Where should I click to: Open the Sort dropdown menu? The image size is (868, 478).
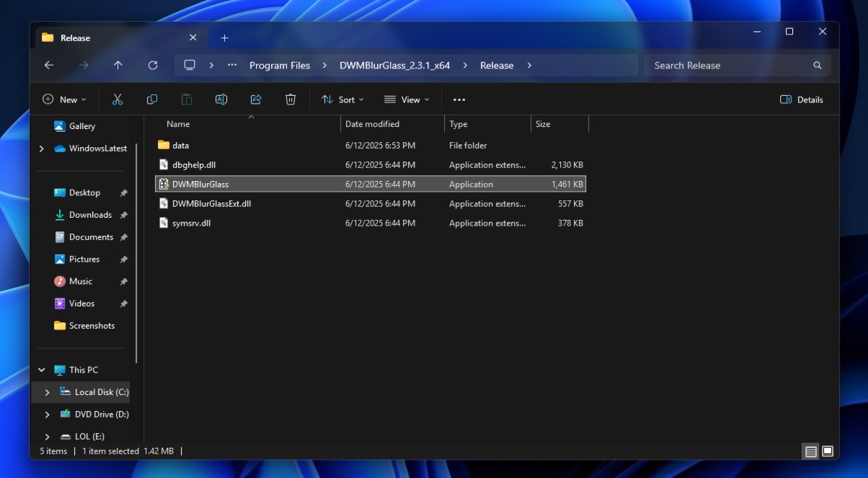pyautogui.click(x=342, y=99)
